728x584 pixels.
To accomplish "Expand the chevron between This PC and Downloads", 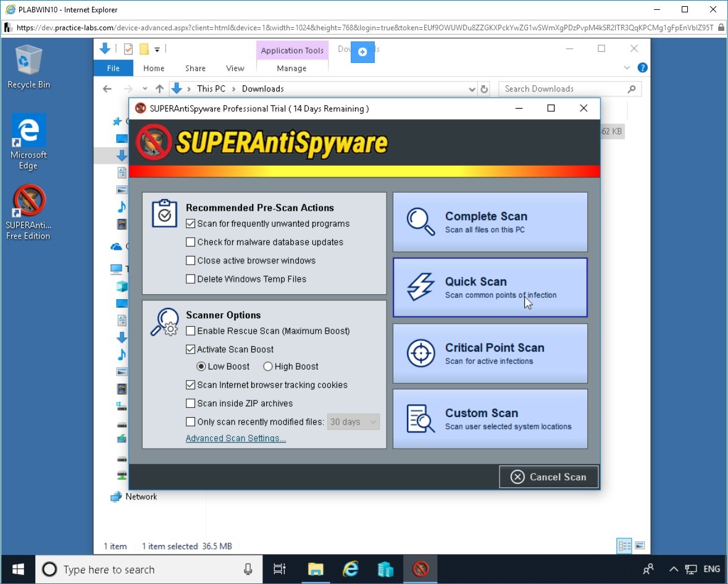I will 233,89.
